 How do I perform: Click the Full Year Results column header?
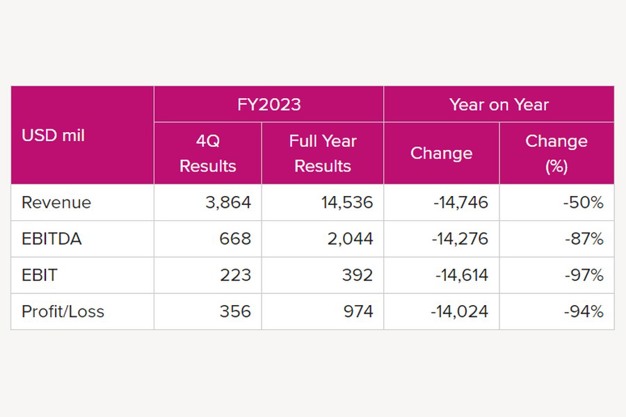pos(322,153)
